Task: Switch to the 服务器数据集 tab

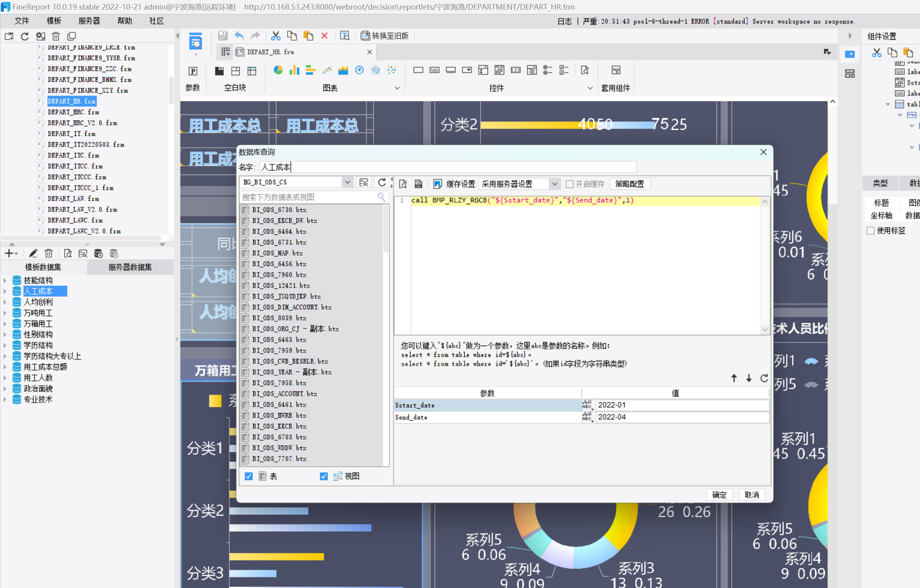Action: click(130, 267)
